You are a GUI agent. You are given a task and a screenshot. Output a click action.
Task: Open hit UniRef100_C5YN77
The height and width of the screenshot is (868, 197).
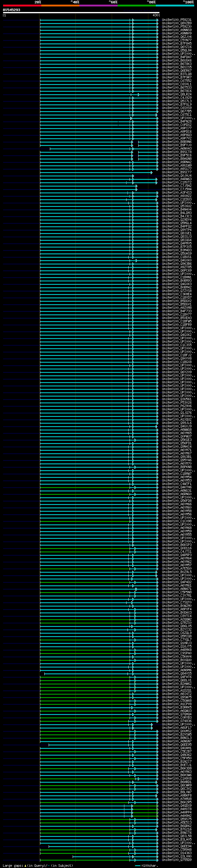[x=177, y=40]
